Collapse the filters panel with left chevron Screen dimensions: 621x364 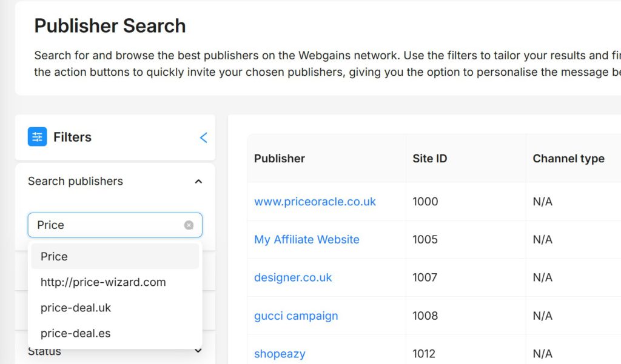tap(203, 137)
